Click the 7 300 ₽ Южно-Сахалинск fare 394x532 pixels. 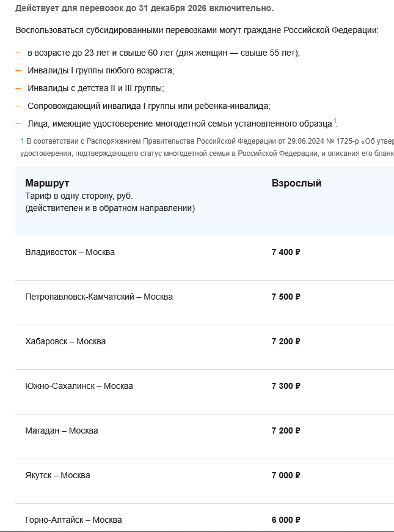pos(286,386)
